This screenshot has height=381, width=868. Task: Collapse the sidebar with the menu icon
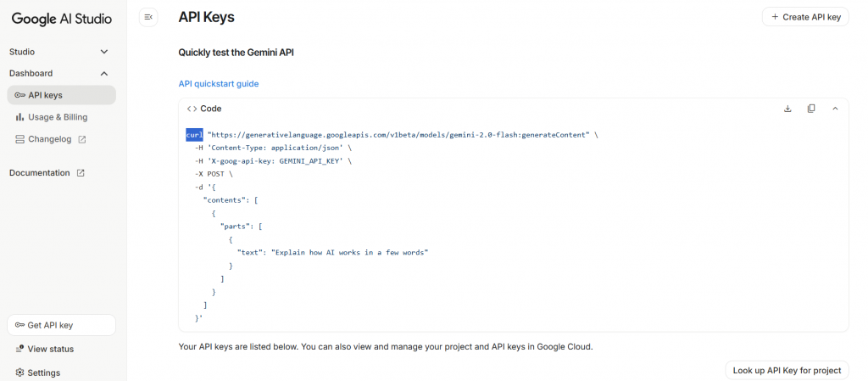pos(148,17)
